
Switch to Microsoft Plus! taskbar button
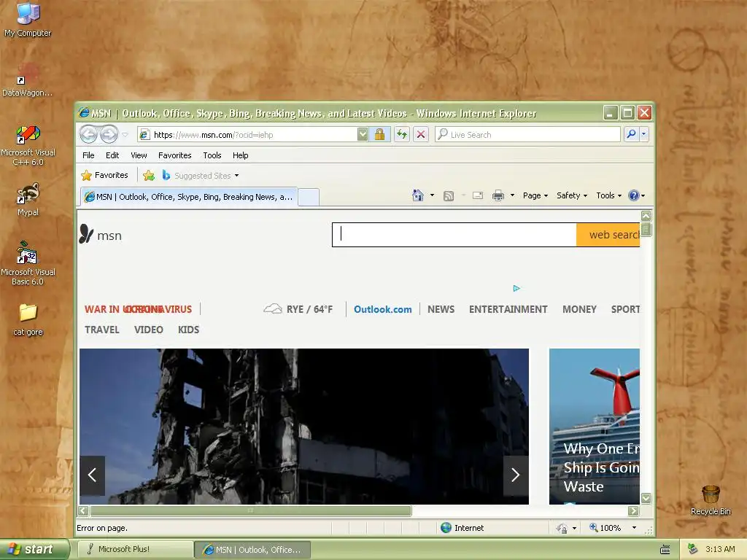coord(135,549)
